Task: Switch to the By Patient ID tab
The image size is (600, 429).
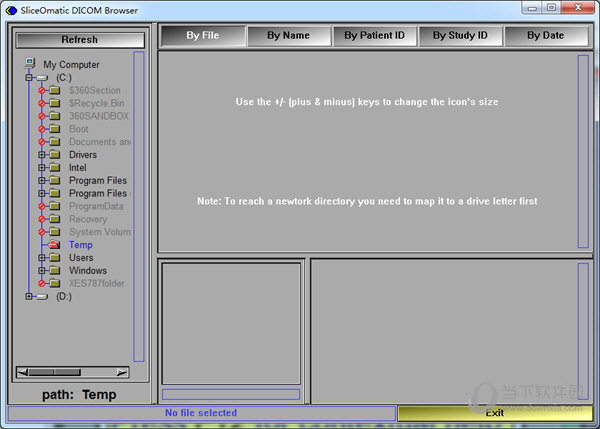Action: (x=374, y=36)
